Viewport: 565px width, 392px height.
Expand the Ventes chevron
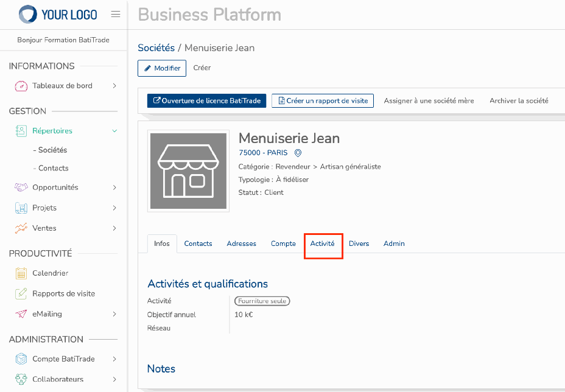pos(114,228)
